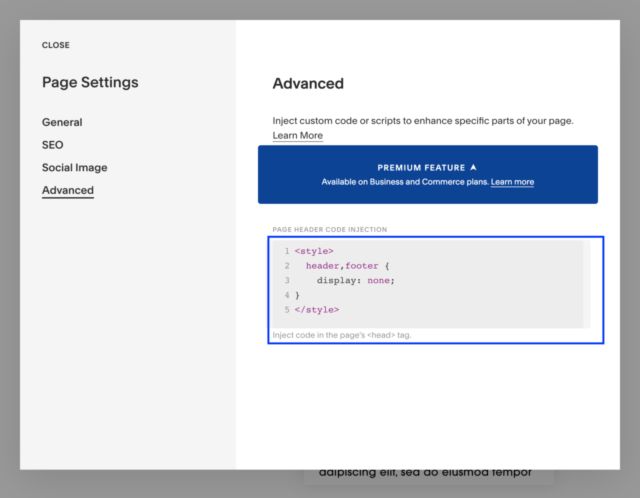Click the Advanced heading text
Viewport: 640px width, 498px height.
[x=308, y=83]
